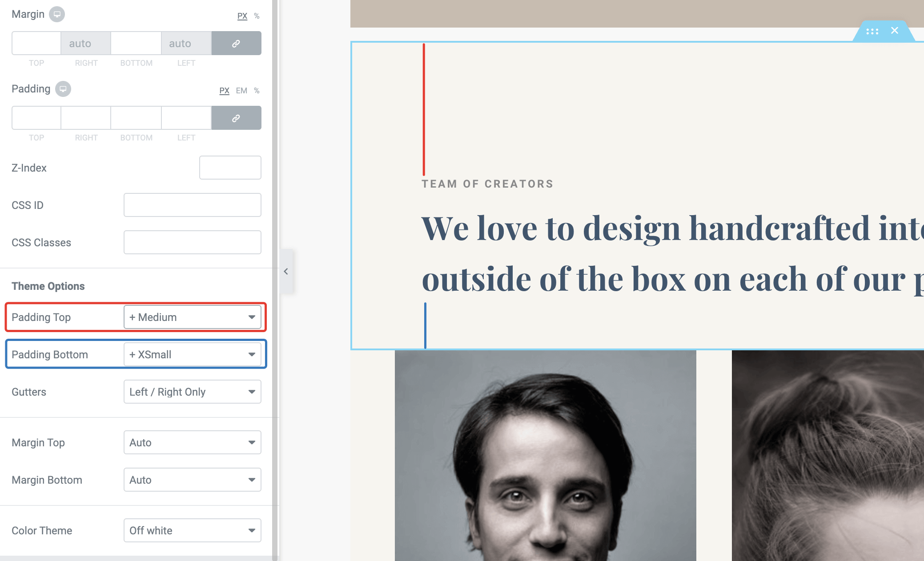This screenshot has width=924, height=561.
Task: Collapse the editor panel with arrow
Action: pos(286,271)
